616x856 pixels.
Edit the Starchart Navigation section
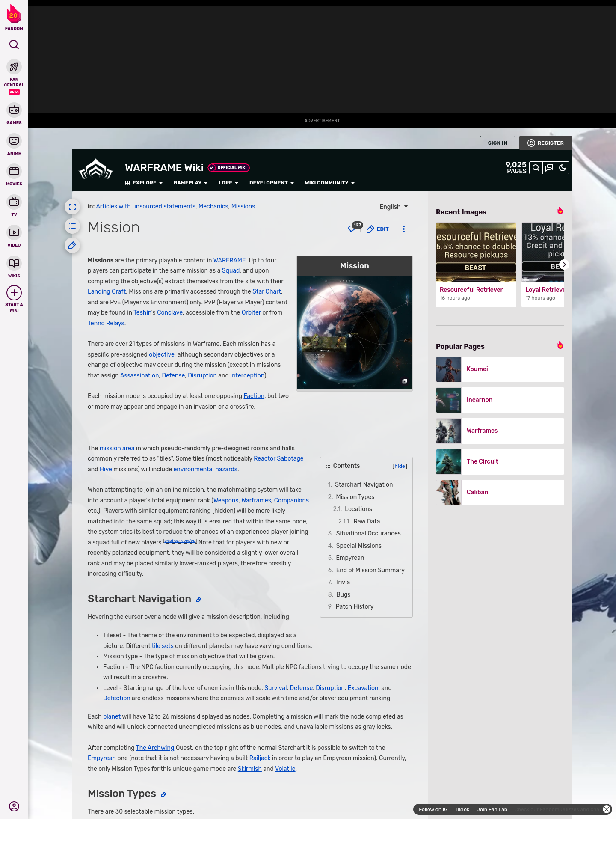tap(199, 600)
